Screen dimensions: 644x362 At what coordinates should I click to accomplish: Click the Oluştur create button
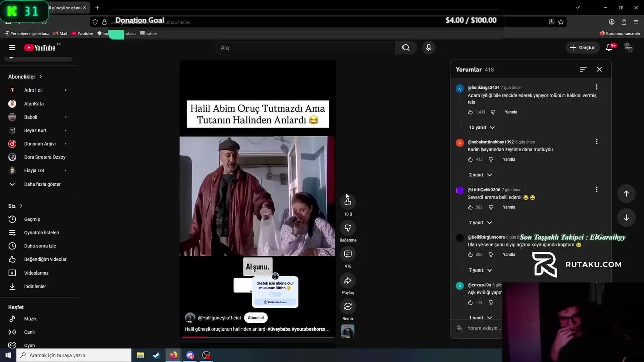(582, 48)
